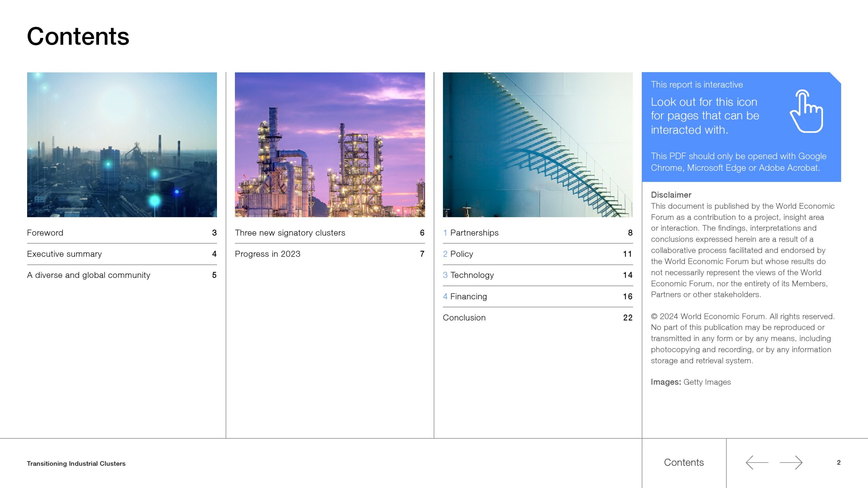Click the storage tank staircase image
The image size is (868, 488).
coord(537,145)
